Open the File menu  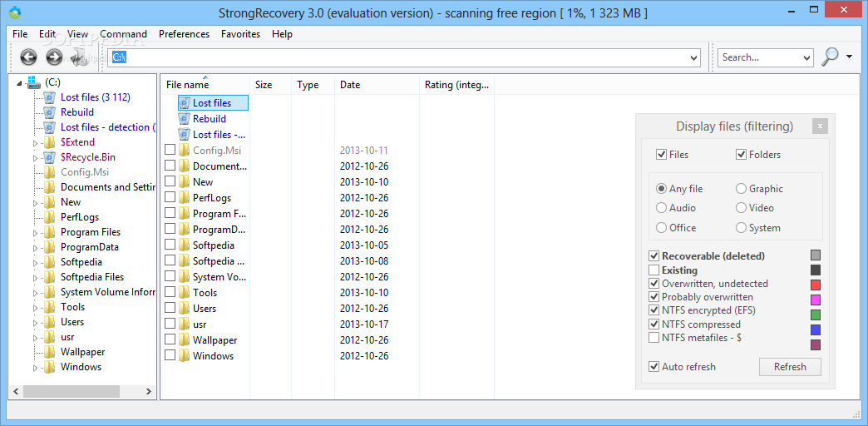(20, 34)
